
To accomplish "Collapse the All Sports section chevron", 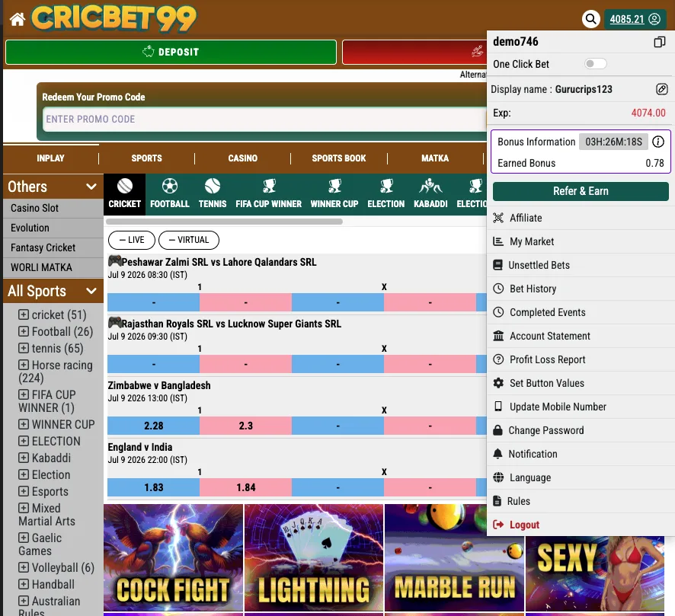I will click(x=91, y=291).
